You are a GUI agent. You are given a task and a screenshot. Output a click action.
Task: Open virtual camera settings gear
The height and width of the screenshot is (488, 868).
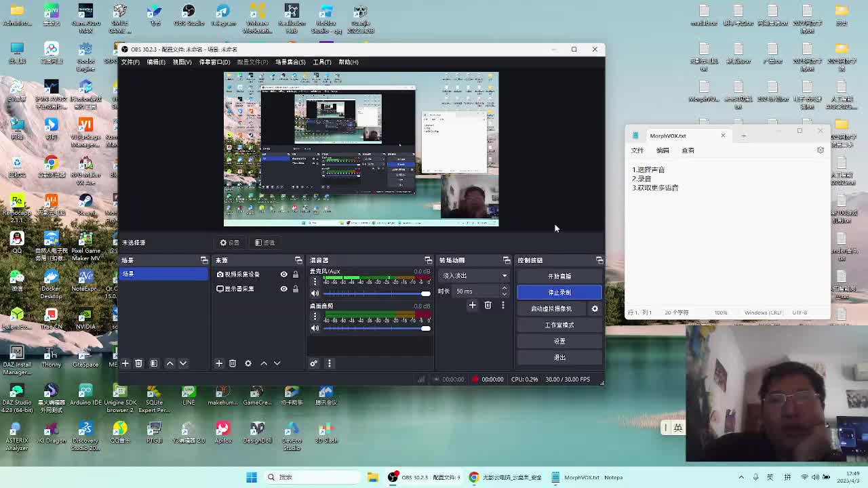click(x=595, y=309)
